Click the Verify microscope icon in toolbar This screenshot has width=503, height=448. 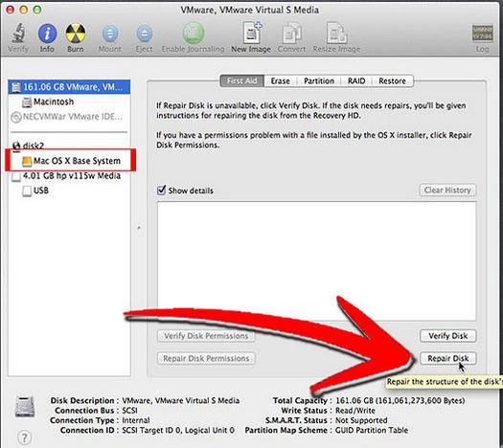pos(19,34)
